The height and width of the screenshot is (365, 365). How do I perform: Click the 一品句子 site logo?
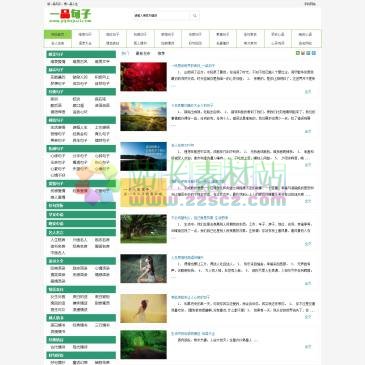(x=70, y=16)
